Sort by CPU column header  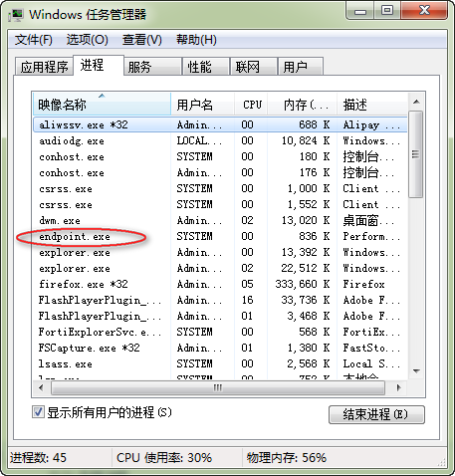coord(251,105)
